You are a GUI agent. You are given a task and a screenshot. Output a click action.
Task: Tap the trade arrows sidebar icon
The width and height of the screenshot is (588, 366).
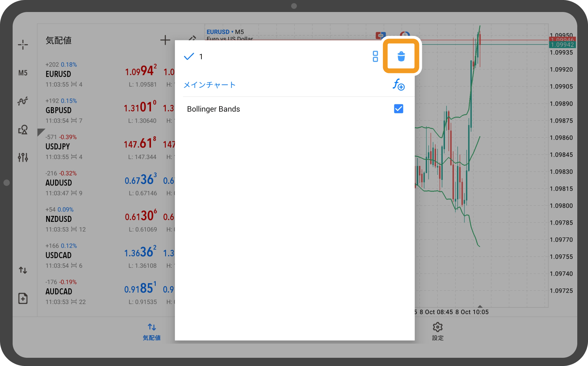[x=23, y=270]
